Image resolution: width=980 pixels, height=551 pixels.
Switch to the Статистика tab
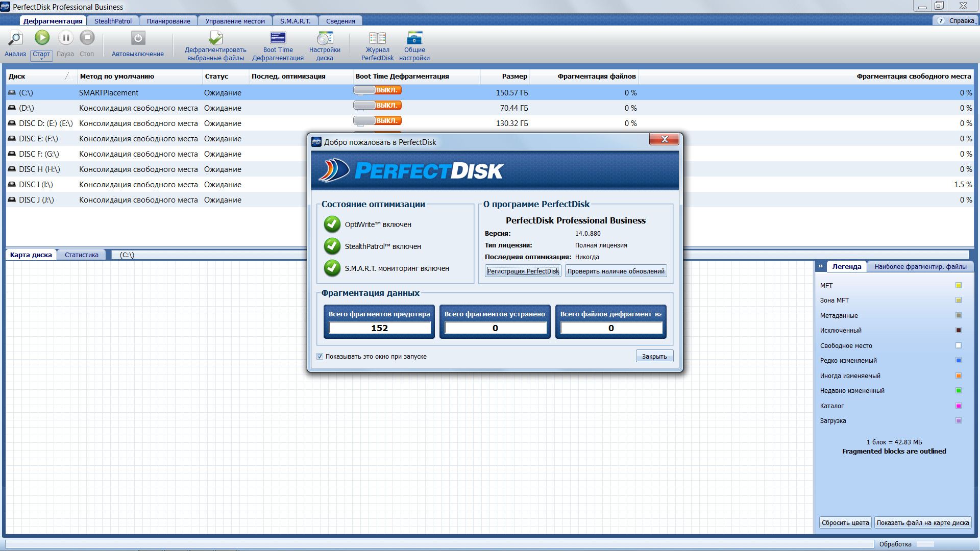[82, 255]
